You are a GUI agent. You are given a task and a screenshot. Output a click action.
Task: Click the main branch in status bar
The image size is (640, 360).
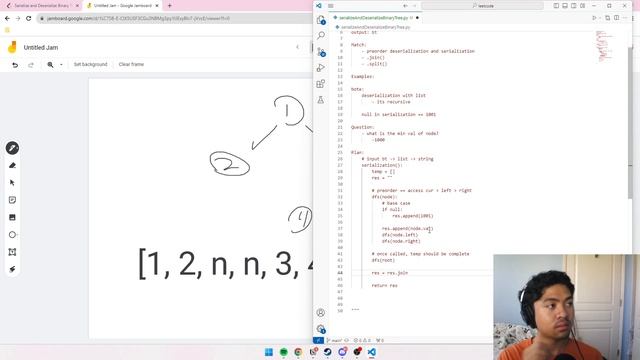pos(335,340)
